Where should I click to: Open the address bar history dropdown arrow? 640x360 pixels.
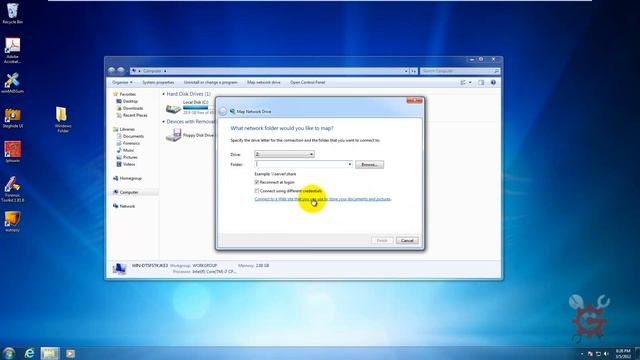coord(406,71)
